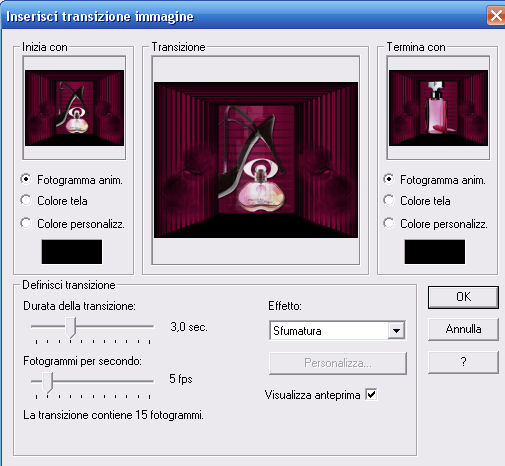Click the Annulla button
Image resolution: width=505 pixels, height=466 pixels.
click(463, 329)
